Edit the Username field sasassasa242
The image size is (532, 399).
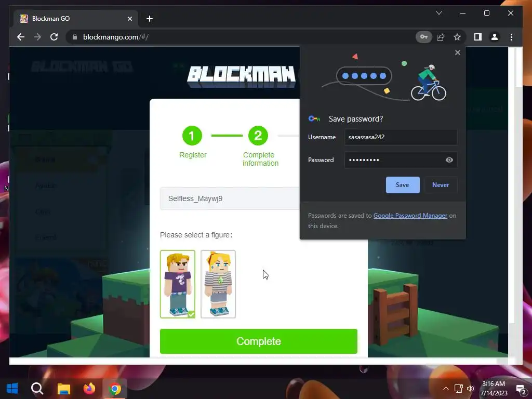(401, 137)
